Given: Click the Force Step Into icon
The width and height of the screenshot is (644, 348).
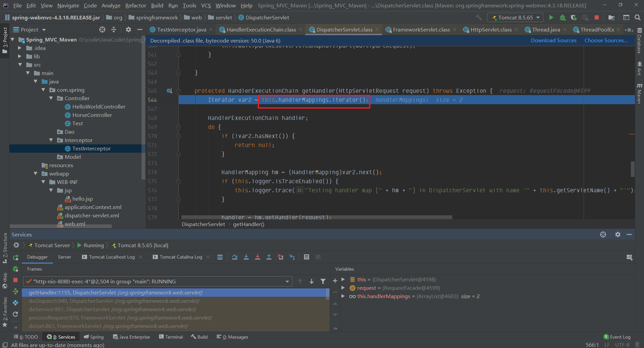Looking at the screenshot, I should (257, 257).
